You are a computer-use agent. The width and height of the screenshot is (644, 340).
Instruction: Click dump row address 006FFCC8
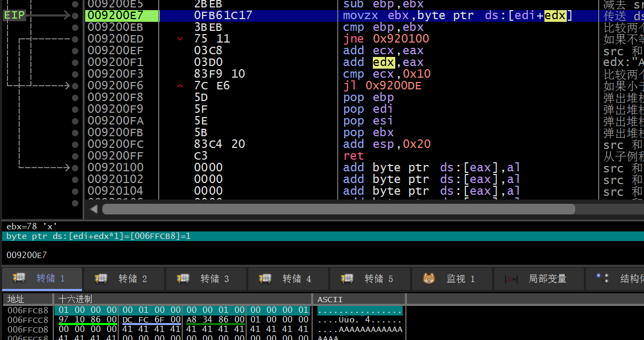point(28,320)
